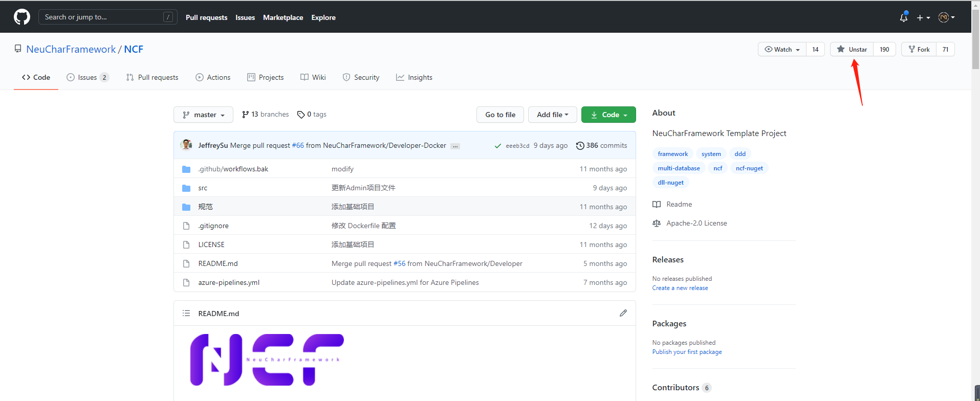Unstar the repository
980x401 pixels.
click(852, 49)
